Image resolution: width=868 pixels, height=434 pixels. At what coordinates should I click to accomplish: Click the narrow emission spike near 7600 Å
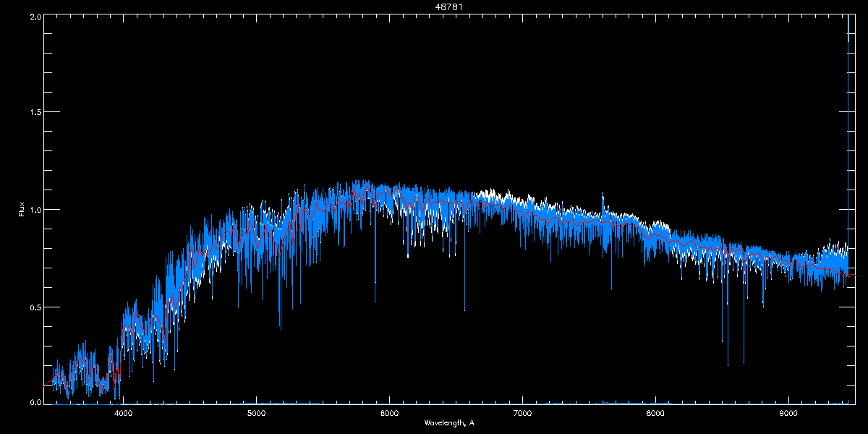point(603,197)
